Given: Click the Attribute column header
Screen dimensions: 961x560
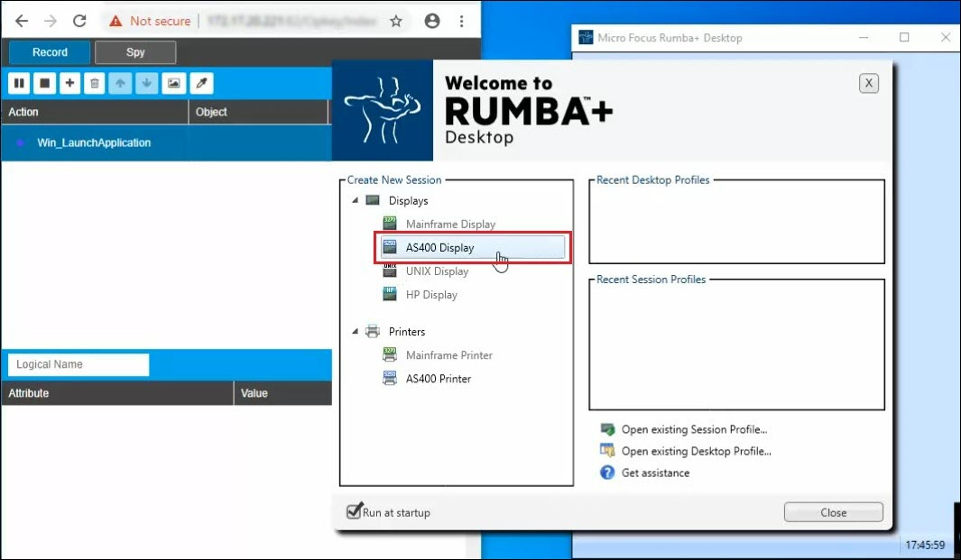Looking at the screenshot, I should click(117, 393).
